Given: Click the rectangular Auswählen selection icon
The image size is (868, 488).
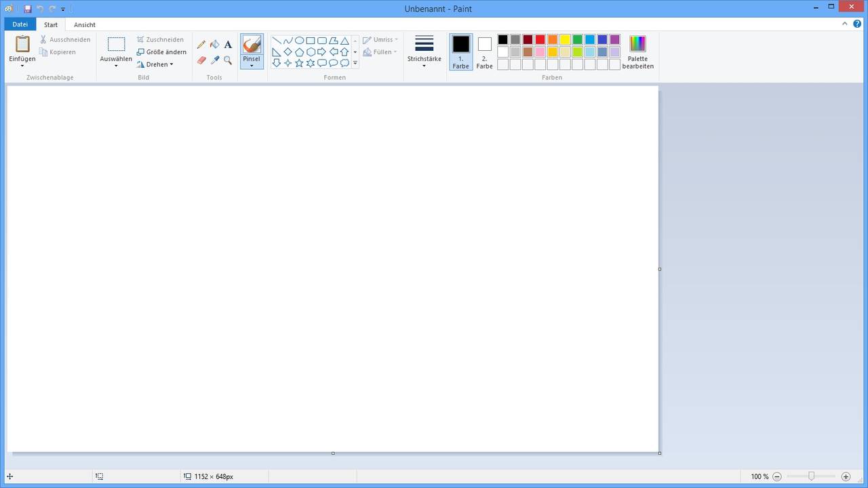Looking at the screenshot, I should pos(116,44).
